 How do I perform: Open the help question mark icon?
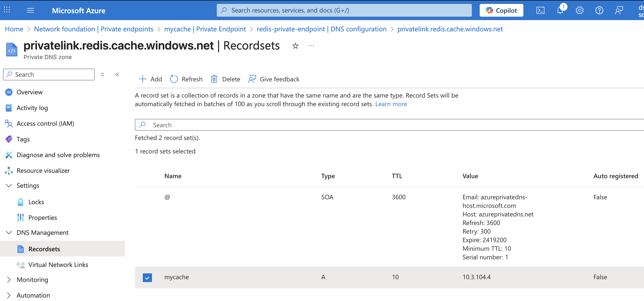pyautogui.click(x=599, y=10)
